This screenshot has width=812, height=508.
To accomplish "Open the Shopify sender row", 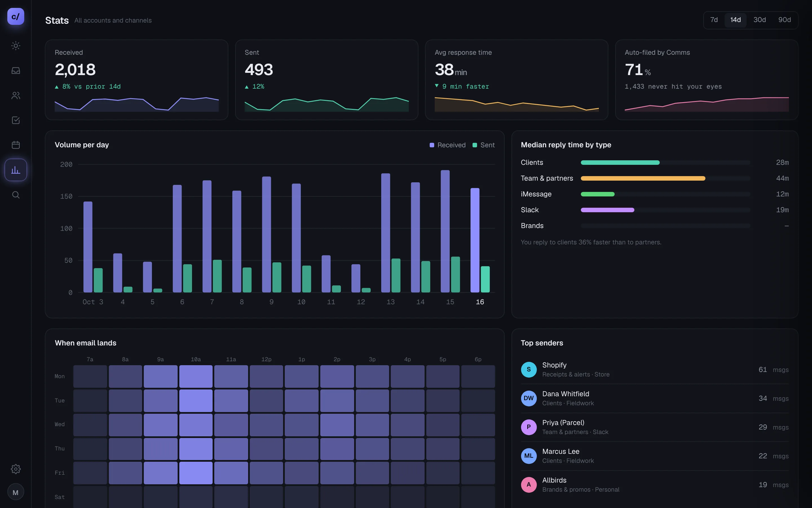I will pos(655,370).
